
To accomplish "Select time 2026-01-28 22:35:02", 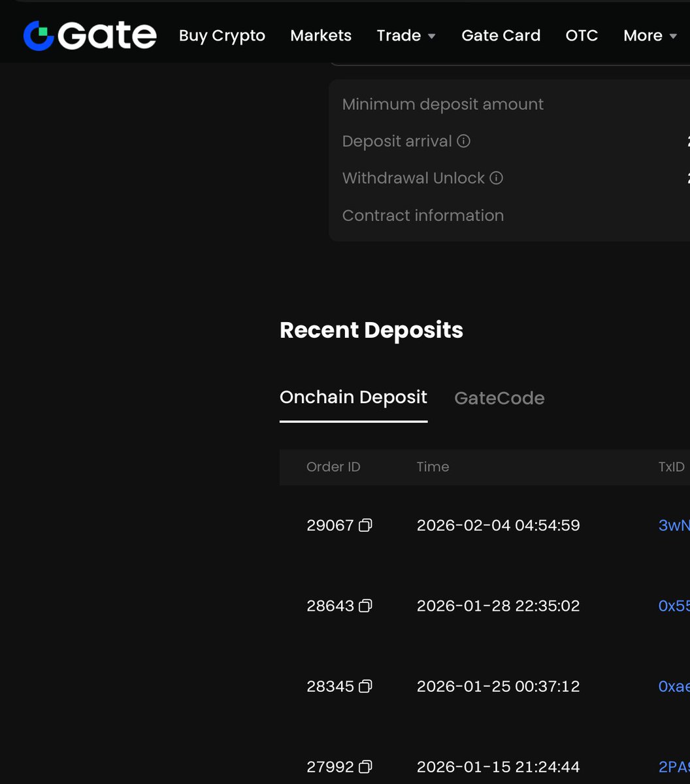I will pos(498,606).
